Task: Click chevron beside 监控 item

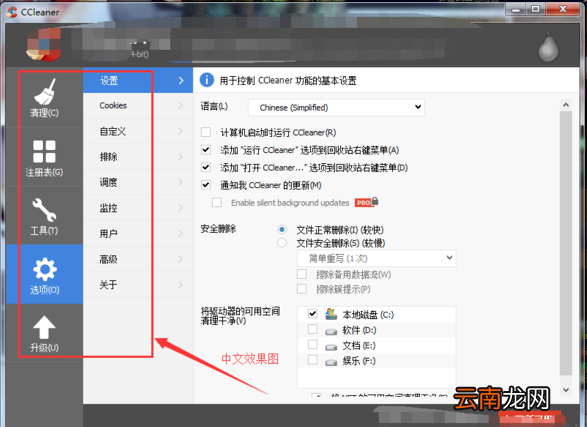Action: (180, 208)
